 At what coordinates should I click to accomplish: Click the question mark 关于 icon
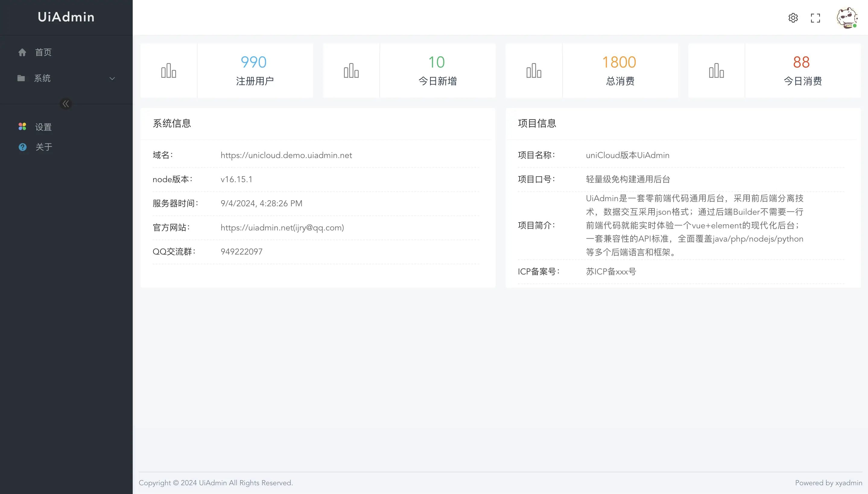pyautogui.click(x=22, y=147)
